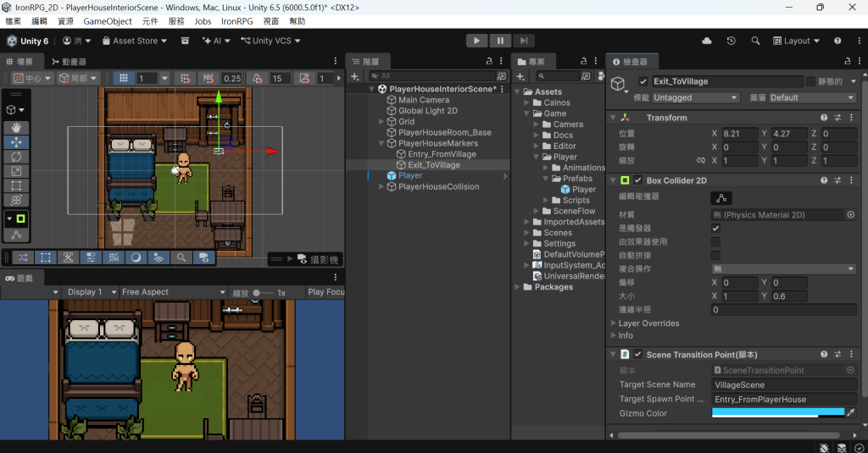
Task: Toggle the scale proportions link icon
Action: click(701, 160)
